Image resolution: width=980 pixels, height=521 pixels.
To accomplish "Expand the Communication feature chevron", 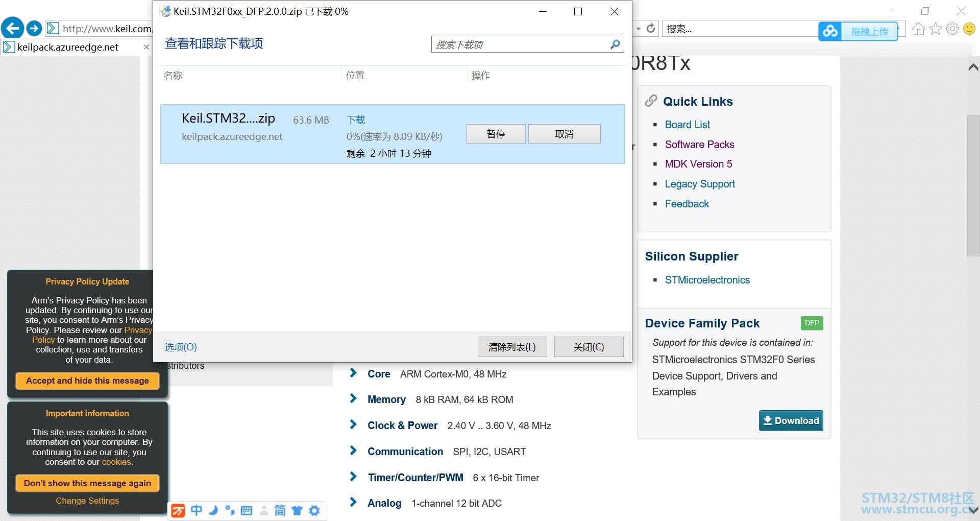I will (353, 451).
